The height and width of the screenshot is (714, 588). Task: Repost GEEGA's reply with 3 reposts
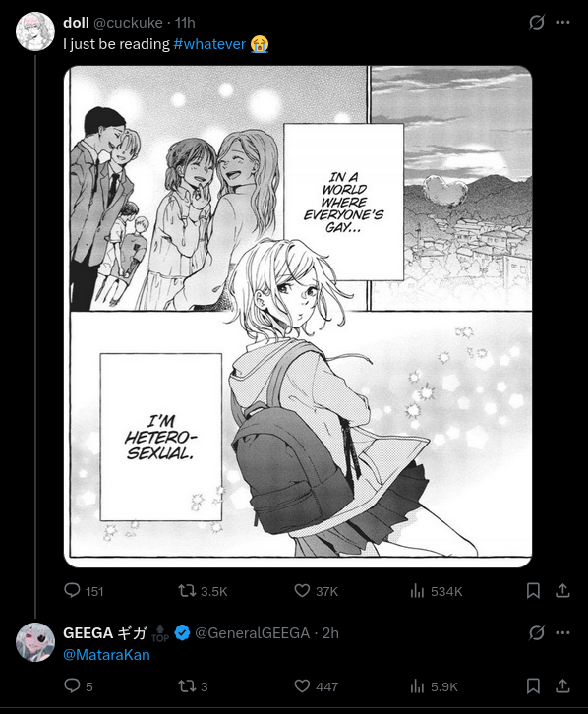click(x=186, y=686)
